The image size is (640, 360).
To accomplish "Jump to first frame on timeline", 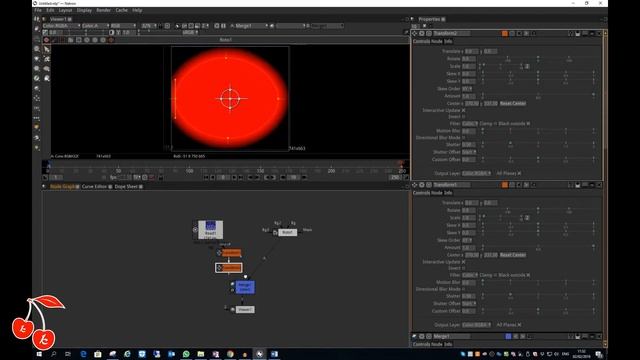I will pyautogui.click(x=206, y=178).
